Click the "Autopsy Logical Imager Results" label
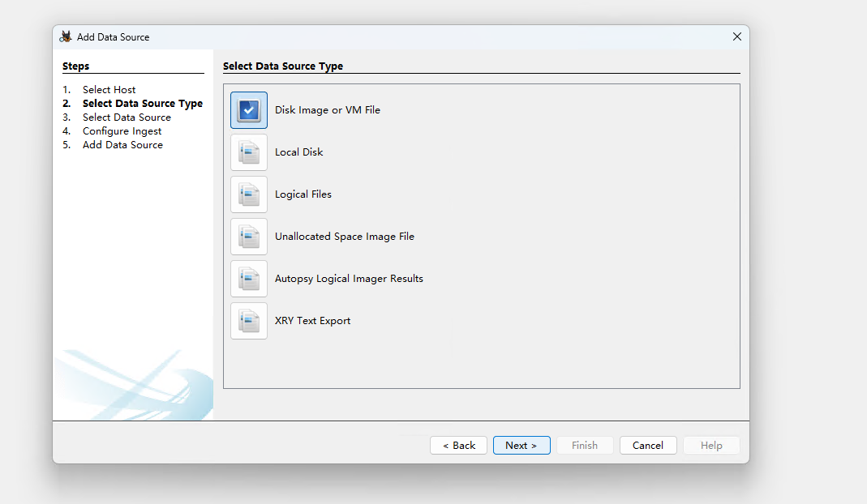 click(349, 279)
